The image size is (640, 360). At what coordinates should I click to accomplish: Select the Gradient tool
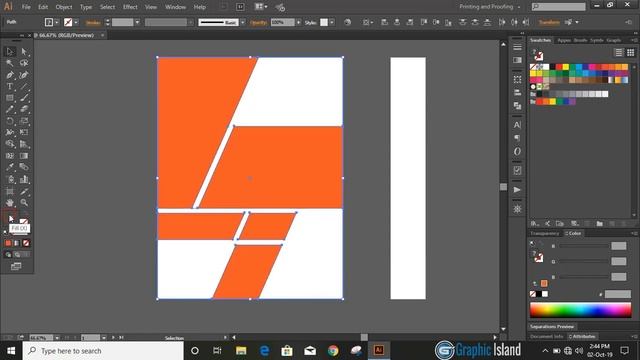pyautogui.click(x=24, y=156)
